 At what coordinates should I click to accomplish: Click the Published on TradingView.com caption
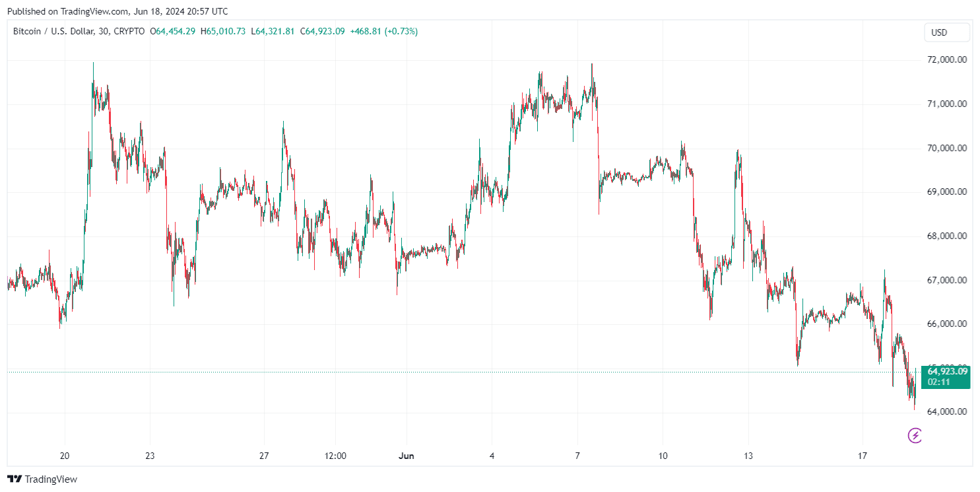click(117, 11)
